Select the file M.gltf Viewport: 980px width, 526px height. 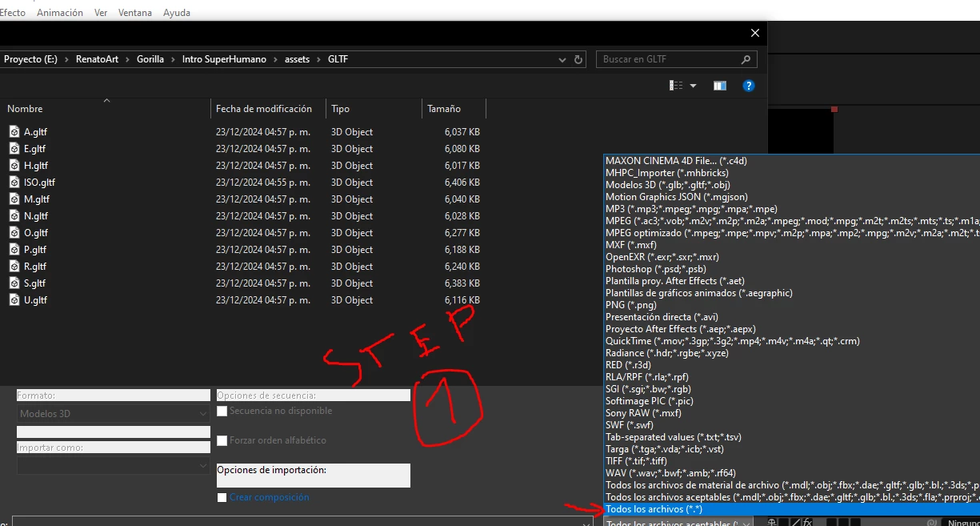pyautogui.click(x=37, y=199)
